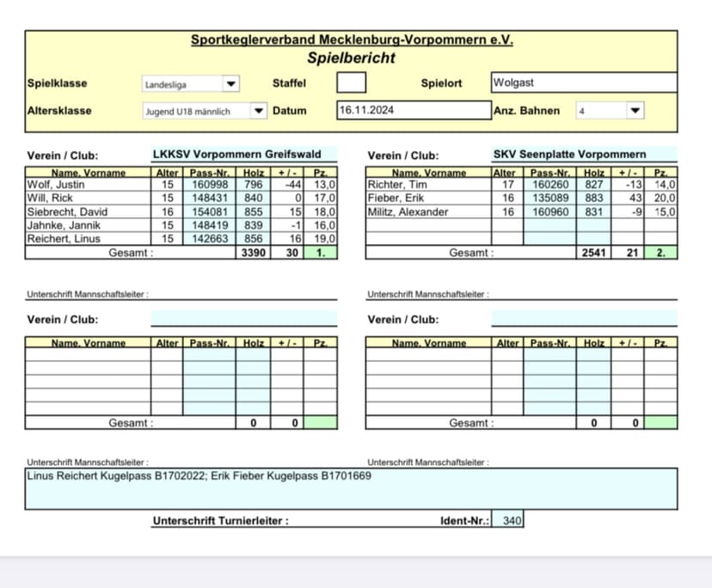The width and height of the screenshot is (712, 588).
Task: Select the name cell Jahnke, Jannik
Action: click(88, 225)
